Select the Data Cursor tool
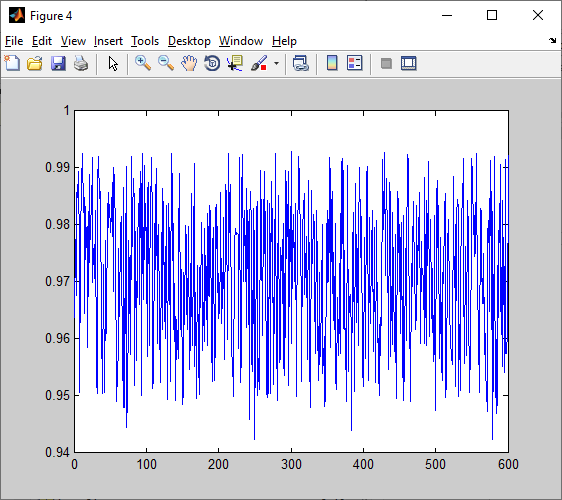The width and height of the screenshot is (562, 500). 235,63
